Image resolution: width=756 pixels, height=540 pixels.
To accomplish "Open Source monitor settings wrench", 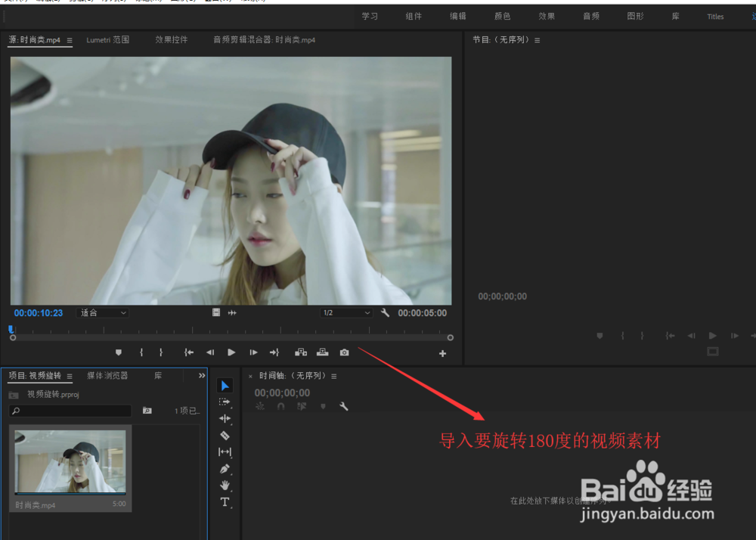I will 385,312.
